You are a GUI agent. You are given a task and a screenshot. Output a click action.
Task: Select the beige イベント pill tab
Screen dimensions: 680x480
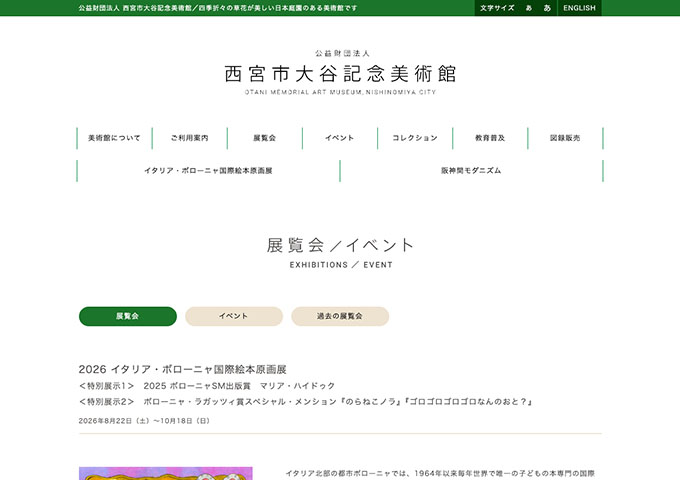(x=234, y=316)
